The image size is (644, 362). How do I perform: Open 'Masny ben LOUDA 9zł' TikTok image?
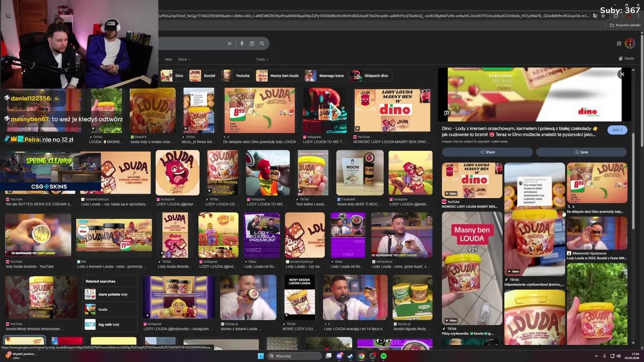click(472, 268)
